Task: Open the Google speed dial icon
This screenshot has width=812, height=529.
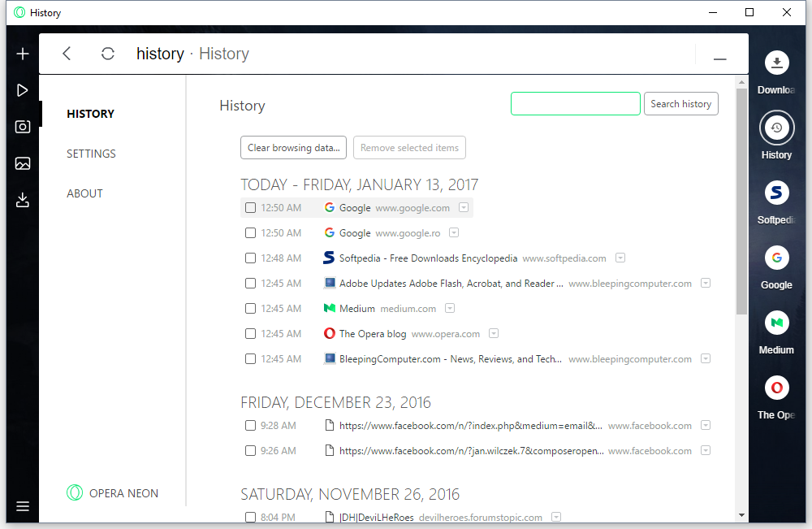Action: click(776, 258)
